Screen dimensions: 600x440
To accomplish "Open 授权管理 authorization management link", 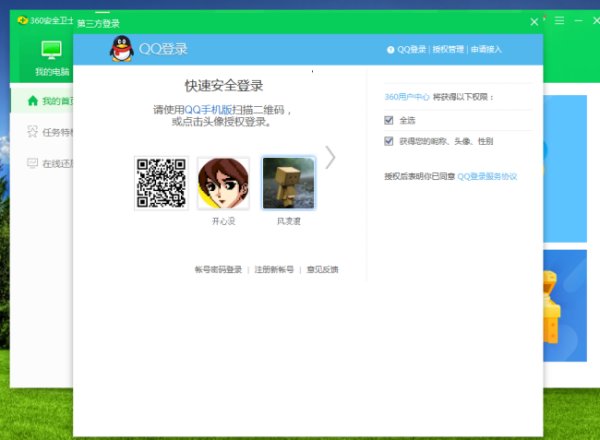I will pyautogui.click(x=448, y=49).
